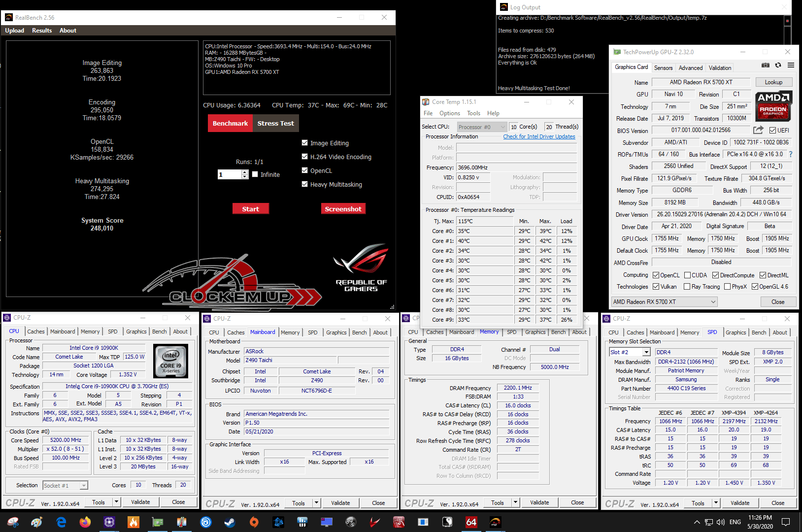The width and height of the screenshot is (802, 532).
Task: Click the Microsoft Edge taskbar icon
Action: point(61,522)
